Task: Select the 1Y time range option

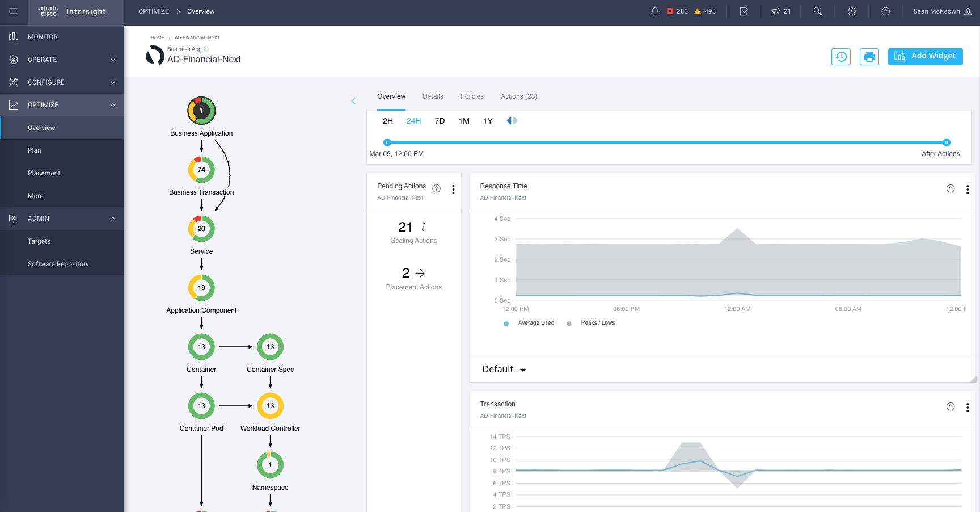Action: 488,121
